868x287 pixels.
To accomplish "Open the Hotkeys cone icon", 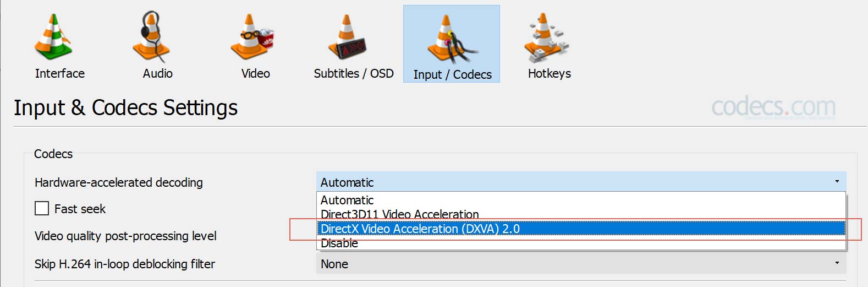I will pyautogui.click(x=546, y=37).
